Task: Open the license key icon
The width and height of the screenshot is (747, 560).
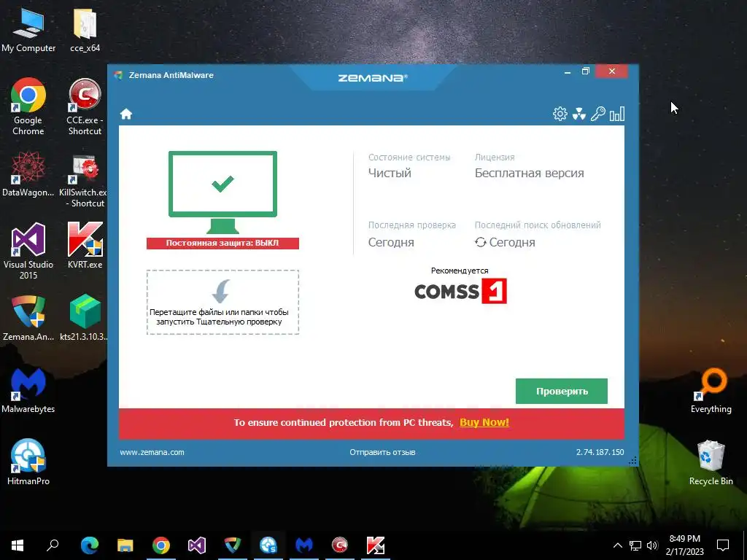Action: 598,114
